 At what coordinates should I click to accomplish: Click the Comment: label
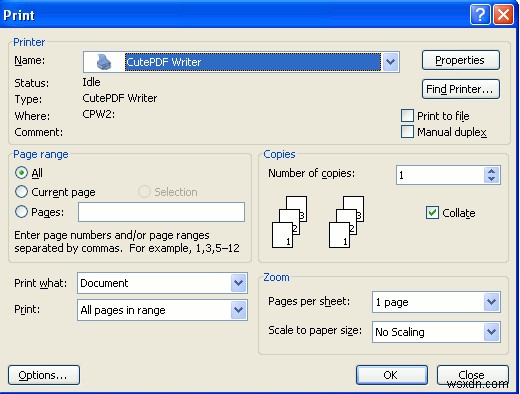pos(38,132)
